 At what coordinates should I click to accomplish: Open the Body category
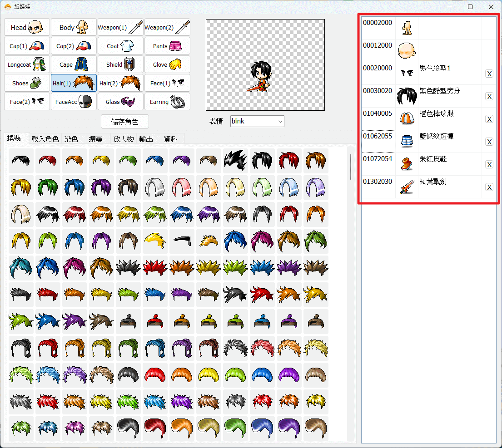[74, 27]
